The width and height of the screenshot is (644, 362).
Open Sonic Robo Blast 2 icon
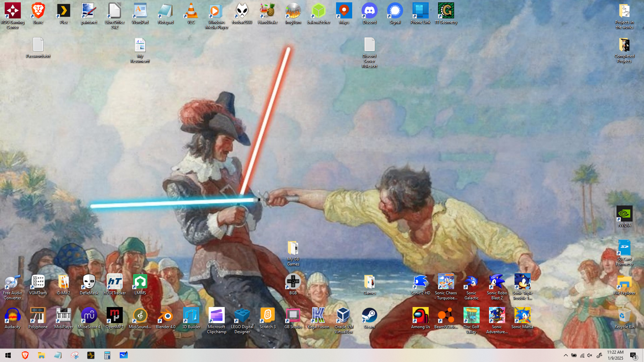[497, 287]
